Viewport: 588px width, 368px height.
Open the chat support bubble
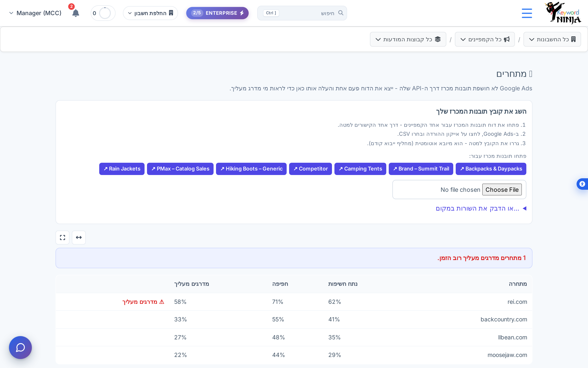pos(20,347)
